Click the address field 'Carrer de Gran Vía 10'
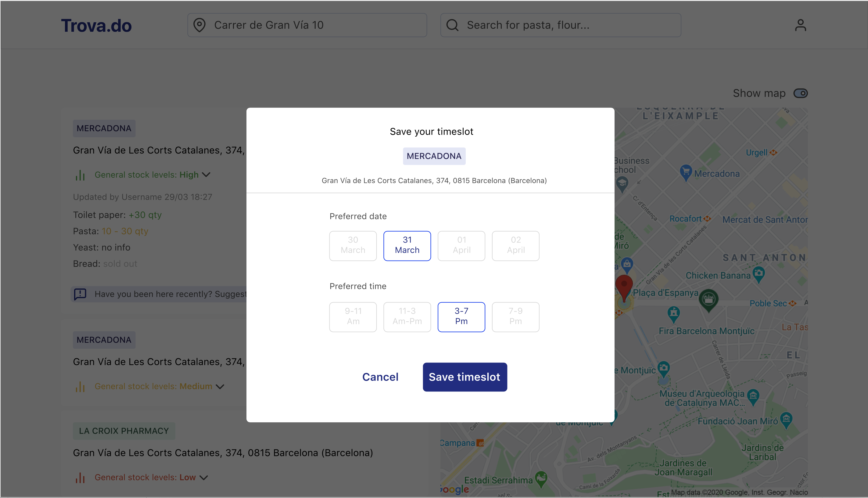 click(307, 25)
